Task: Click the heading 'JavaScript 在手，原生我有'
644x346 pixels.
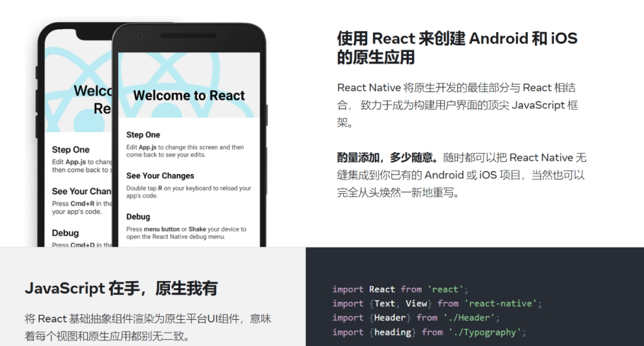Action: coord(121,288)
